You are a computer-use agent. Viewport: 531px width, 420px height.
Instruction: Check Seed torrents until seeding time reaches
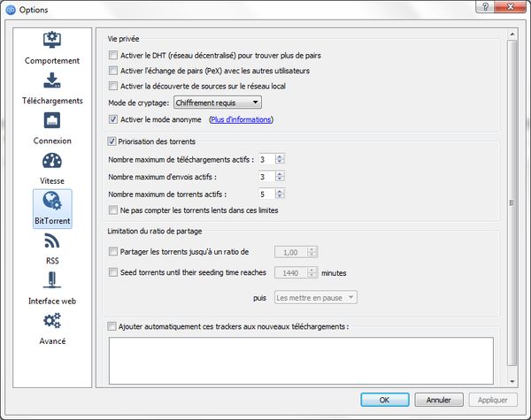[113, 272]
